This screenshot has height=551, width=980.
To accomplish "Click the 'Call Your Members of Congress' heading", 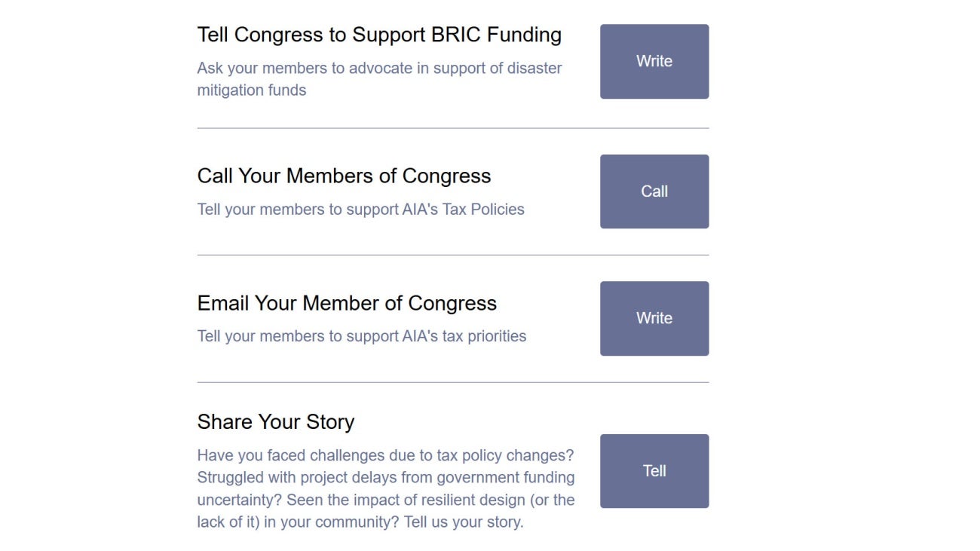I will click(344, 176).
